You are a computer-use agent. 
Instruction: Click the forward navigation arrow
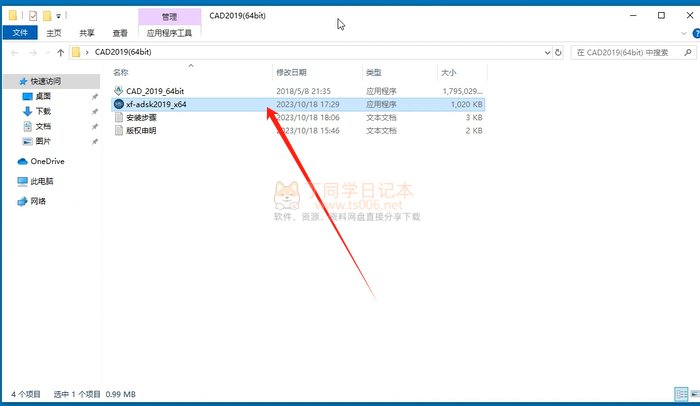pyautogui.click(x=33, y=53)
